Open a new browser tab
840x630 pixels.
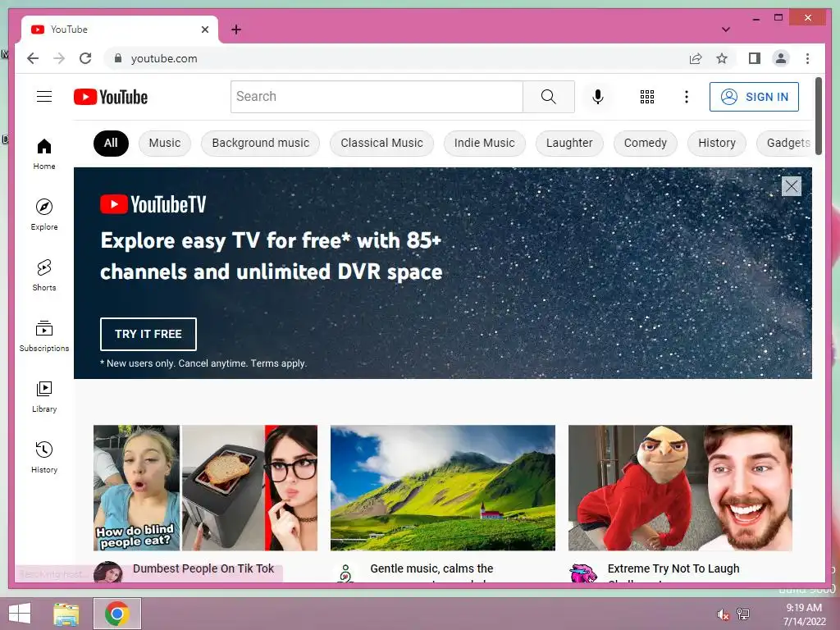pos(236,30)
